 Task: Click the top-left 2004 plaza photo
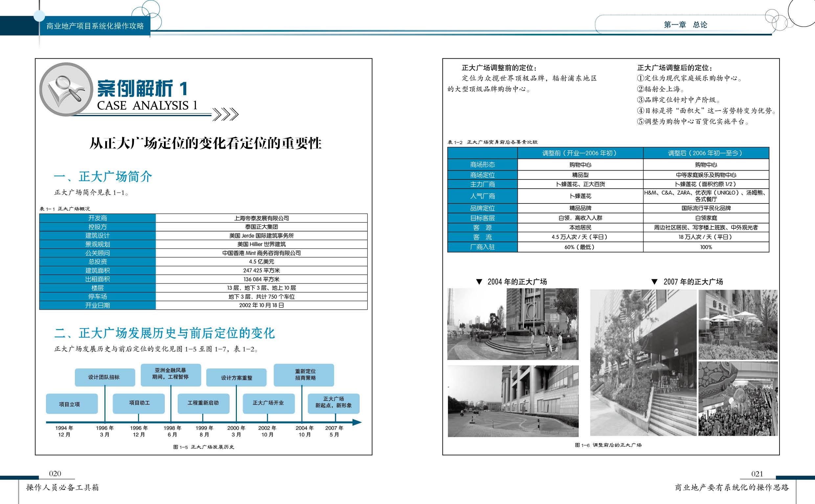[513, 324]
